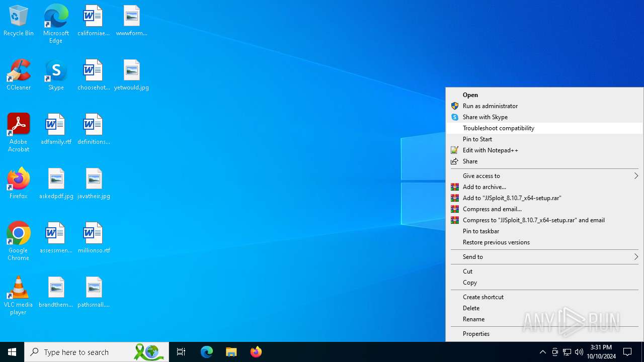
Task: Choose Edit with Notepad++
Action: (544, 150)
